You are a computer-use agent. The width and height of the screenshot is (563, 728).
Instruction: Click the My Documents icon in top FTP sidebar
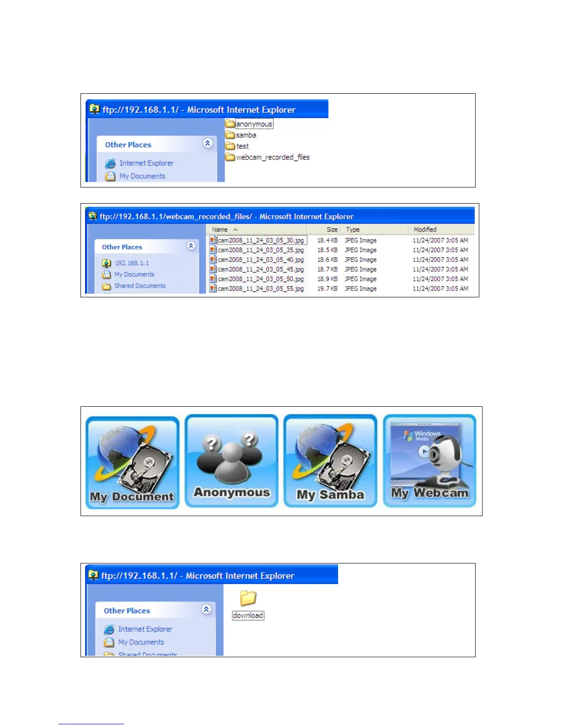[110, 176]
